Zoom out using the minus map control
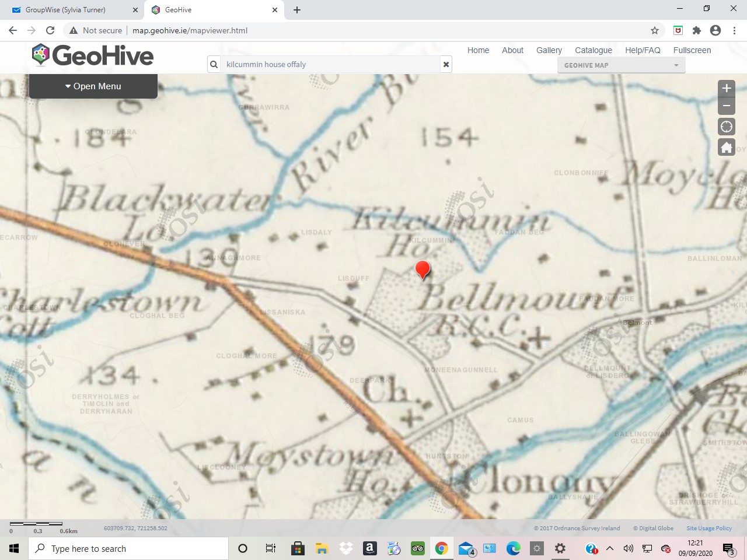This screenshot has height=560, width=747. [x=726, y=106]
